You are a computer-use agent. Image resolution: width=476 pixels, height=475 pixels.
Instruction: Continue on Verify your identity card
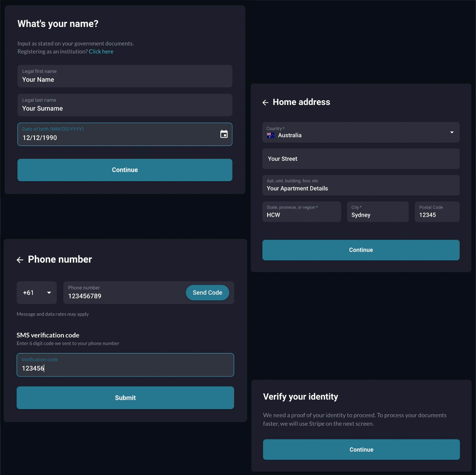(361, 449)
